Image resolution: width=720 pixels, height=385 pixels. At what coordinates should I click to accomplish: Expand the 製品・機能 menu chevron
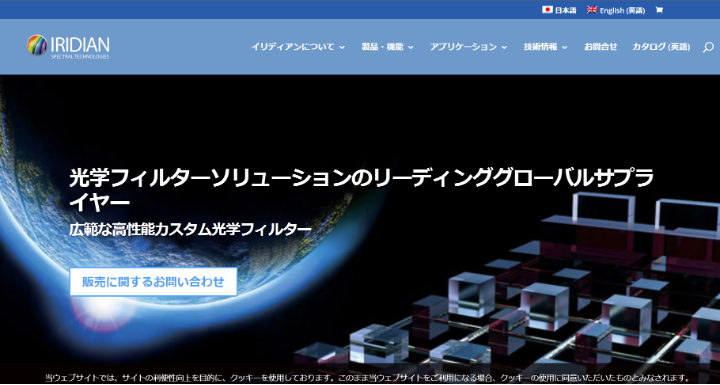click(411, 47)
